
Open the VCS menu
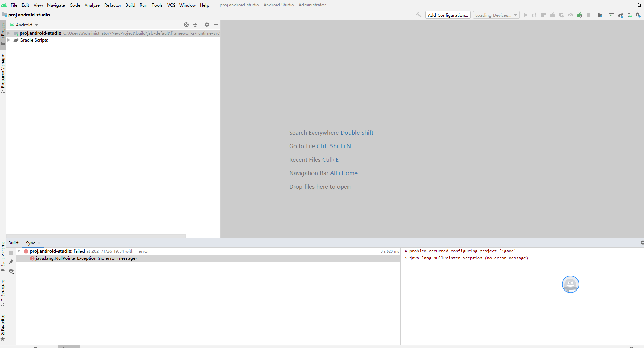click(x=171, y=5)
